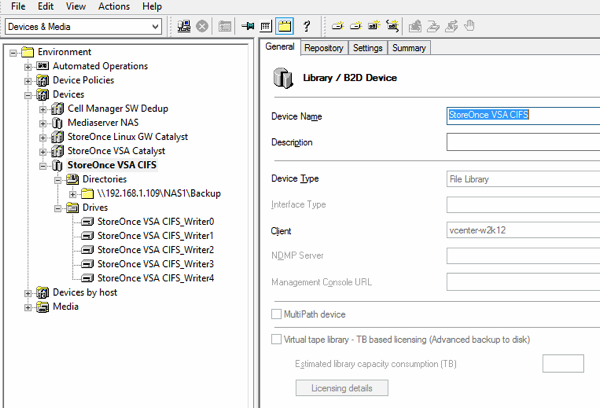Expand the StoreOnce VSA Catalyst node

pos(43,152)
